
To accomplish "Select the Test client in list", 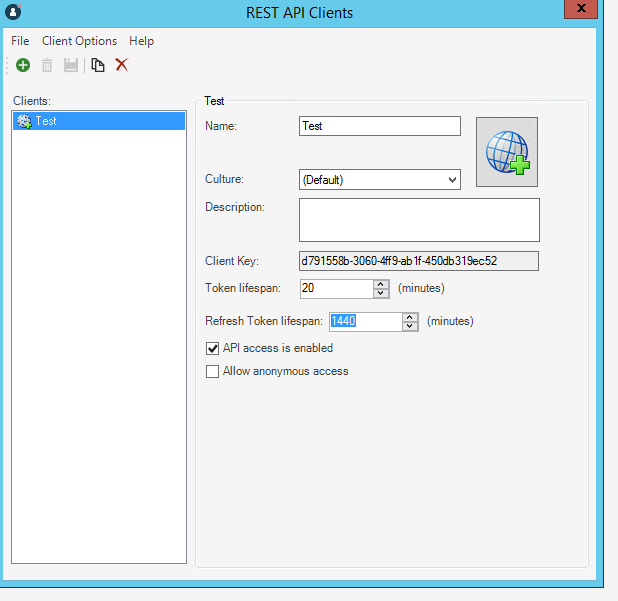I will point(45,121).
